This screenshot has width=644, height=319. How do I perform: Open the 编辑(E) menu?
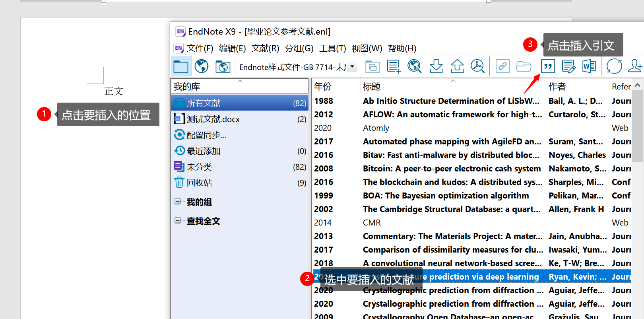click(x=233, y=49)
